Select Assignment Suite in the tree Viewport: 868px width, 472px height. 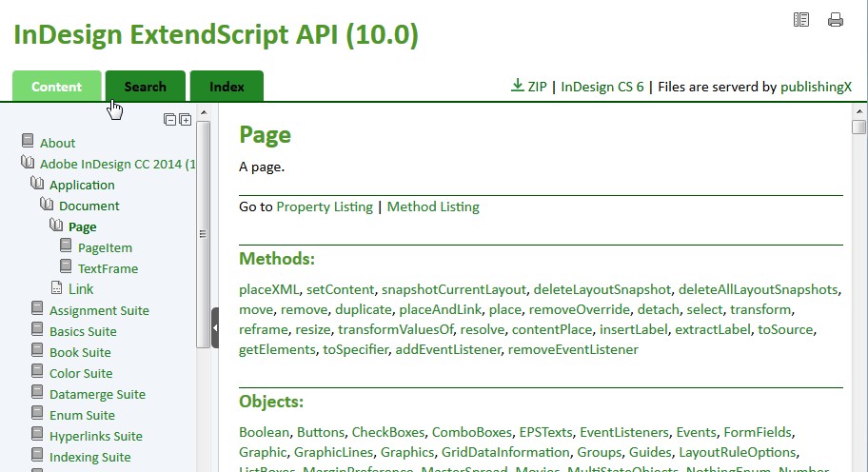pos(99,310)
